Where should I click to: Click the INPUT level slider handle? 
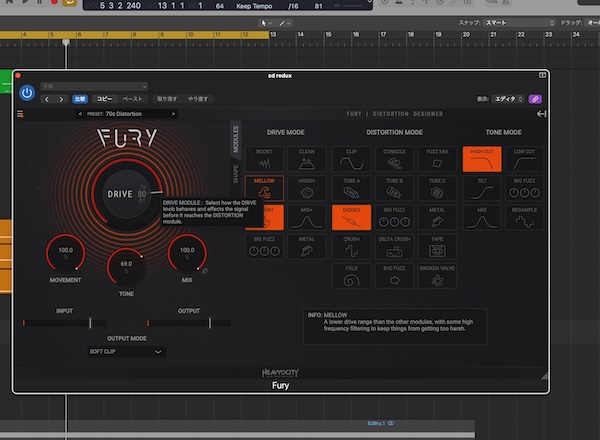coord(90,323)
